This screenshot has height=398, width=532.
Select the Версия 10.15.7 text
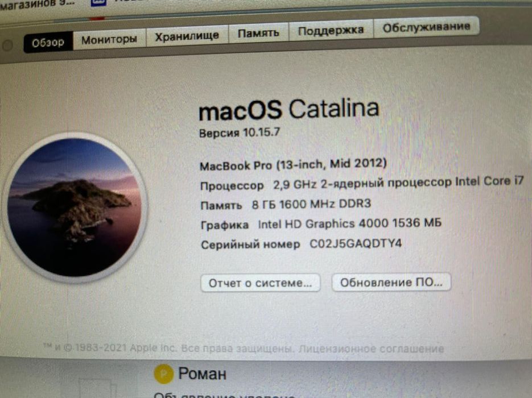click(240, 132)
